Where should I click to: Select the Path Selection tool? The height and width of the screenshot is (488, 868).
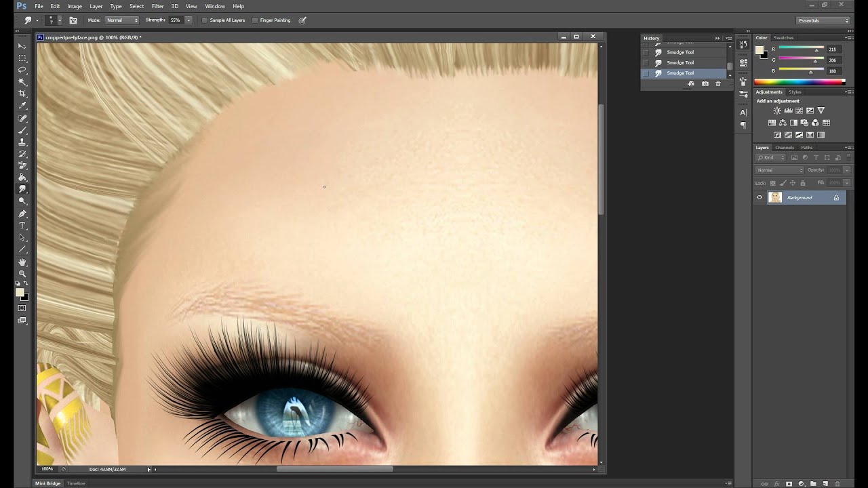click(22, 238)
